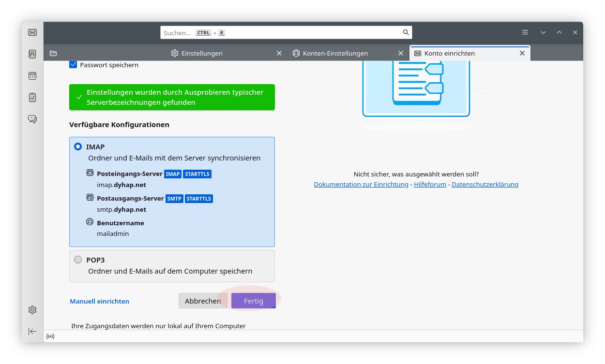Open the Dokumentation zur Einrichtung link
605x364 pixels.
click(361, 185)
